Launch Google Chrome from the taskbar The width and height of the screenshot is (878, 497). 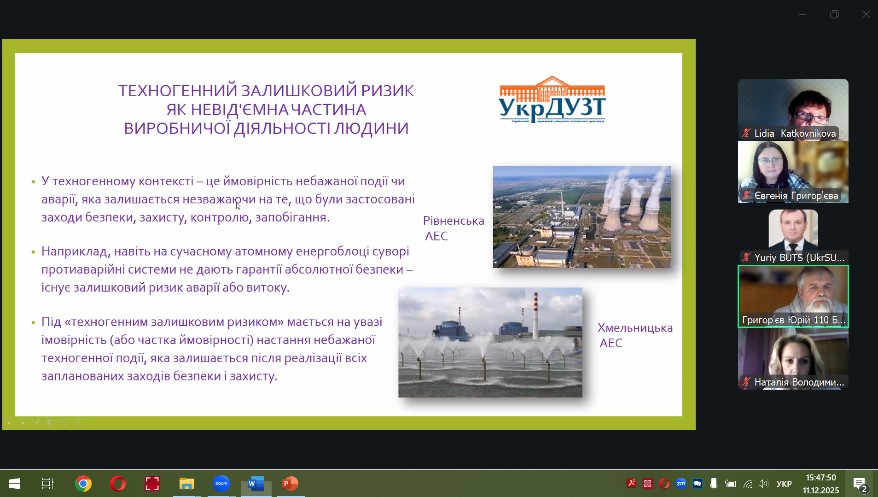pos(84,484)
